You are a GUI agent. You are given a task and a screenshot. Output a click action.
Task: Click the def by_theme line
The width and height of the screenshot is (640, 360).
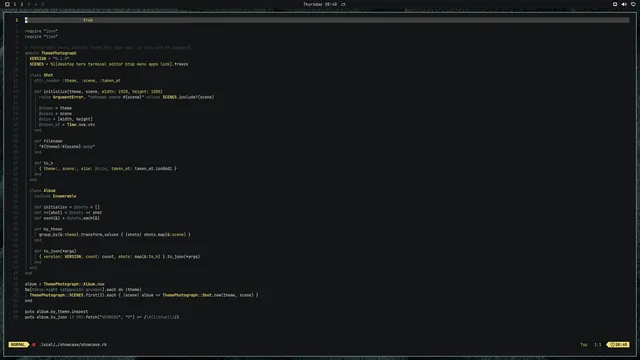(48, 229)
